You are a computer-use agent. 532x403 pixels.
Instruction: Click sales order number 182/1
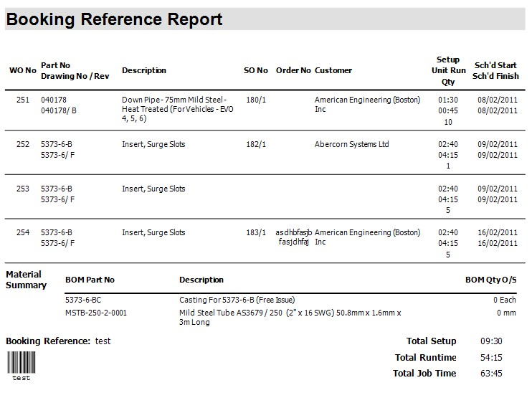pyautogui.click(x=256, y=145)
